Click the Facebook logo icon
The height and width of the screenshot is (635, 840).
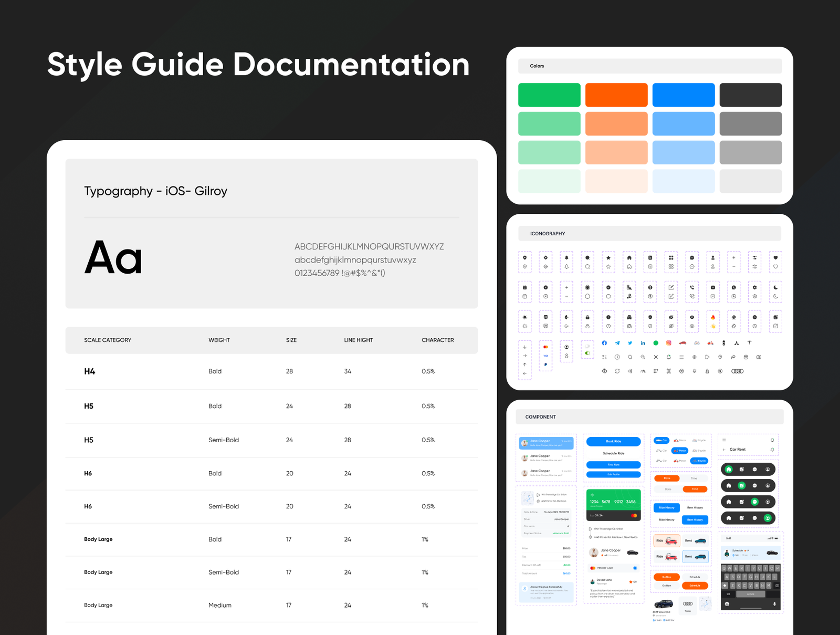pos(604,343)
